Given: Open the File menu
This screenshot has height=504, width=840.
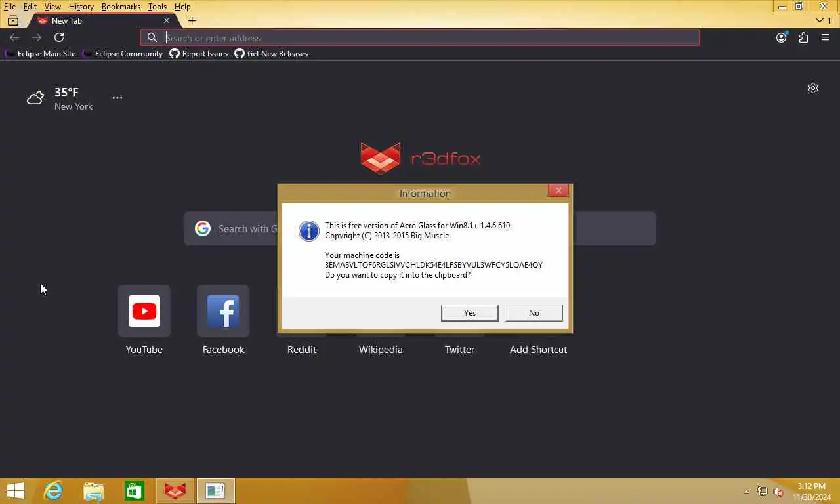Looking at the screenshot, I should [10, 7].
